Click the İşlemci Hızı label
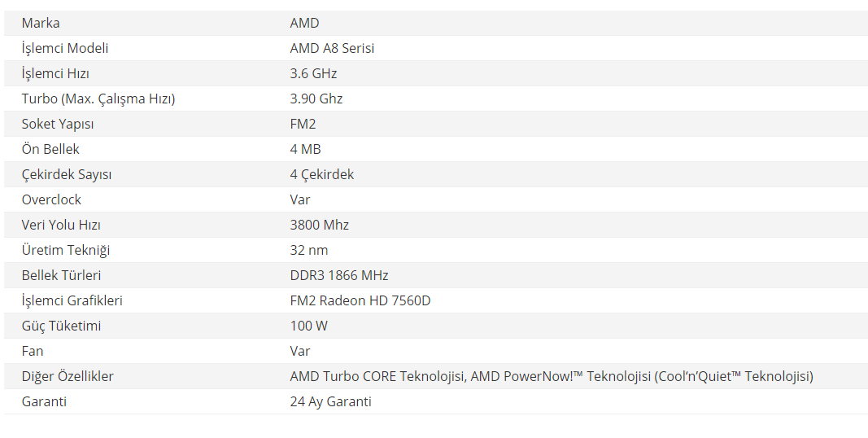The image size is (868, 438). 55,73
